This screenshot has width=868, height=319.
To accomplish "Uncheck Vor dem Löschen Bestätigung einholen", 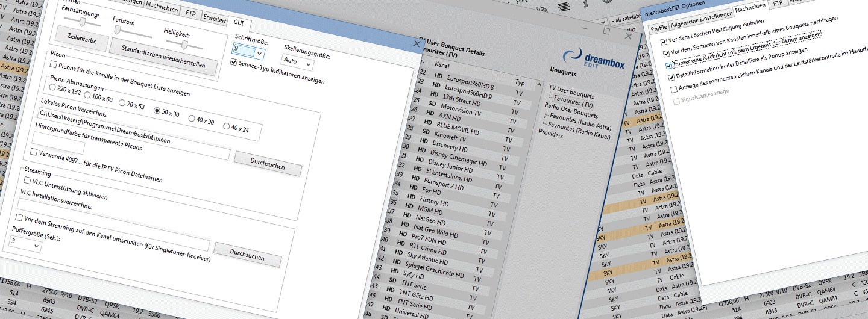I will pyautogui.click(x=664, y=42).
